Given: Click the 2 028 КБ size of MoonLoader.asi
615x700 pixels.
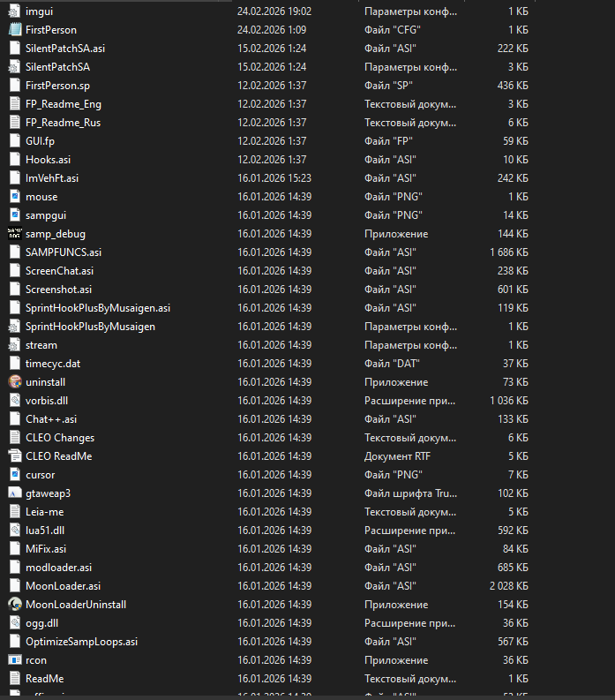Looking at the screenshot, I should pos(508,586).
